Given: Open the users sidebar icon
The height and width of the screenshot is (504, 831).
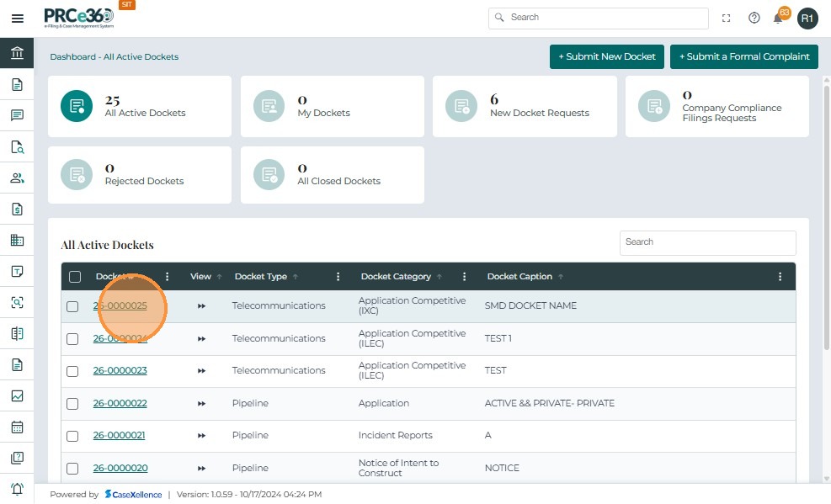Looking at the screenshot, I should 17,178.
